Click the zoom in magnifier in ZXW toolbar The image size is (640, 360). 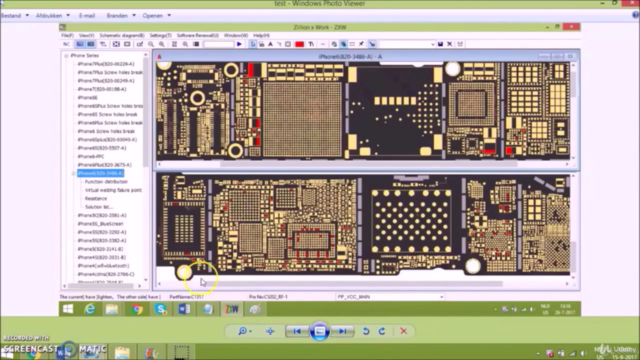coord(162,44)
